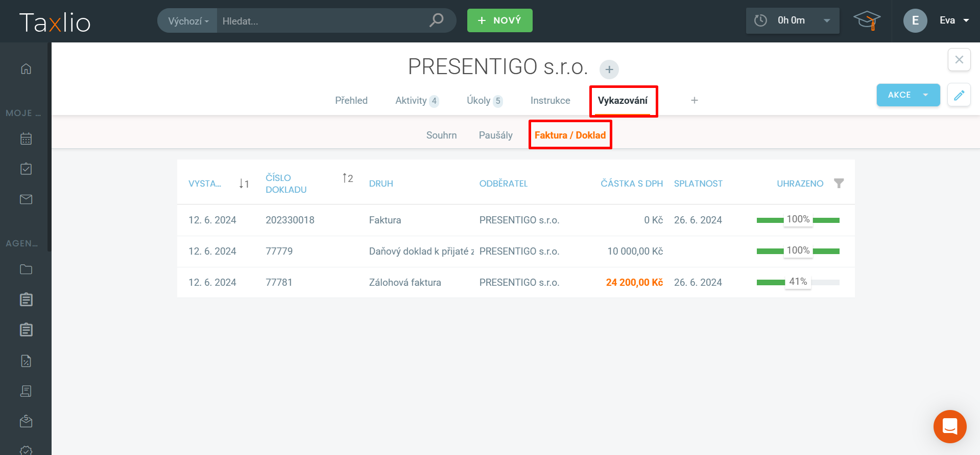Sort by ČÍSLO DOKLADU column header
The image size is (980, 455).
pos(286,184)
